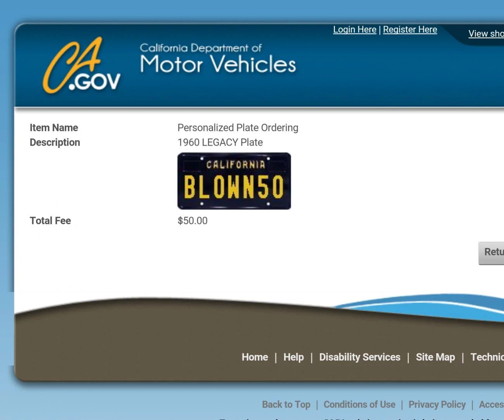This screenshot has height=420, width=504.
Task: Open the Conditions of Use link
Action: coord(359,405)
